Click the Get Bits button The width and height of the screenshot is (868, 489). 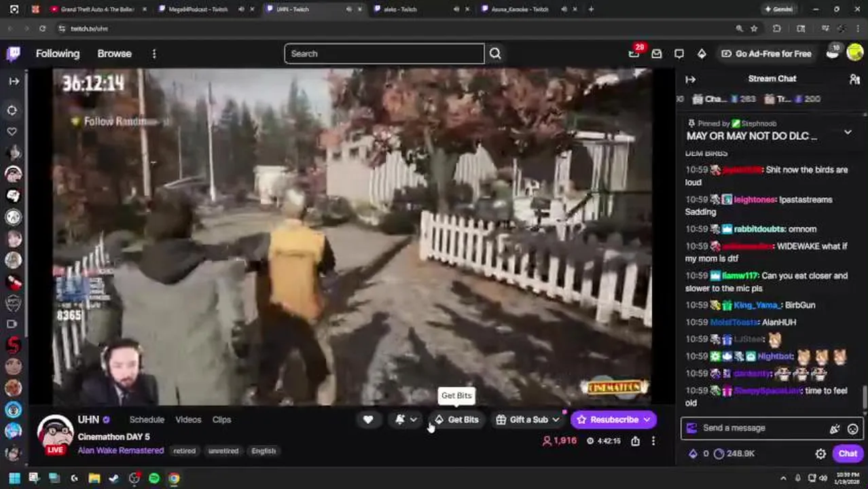click(456, 420)
